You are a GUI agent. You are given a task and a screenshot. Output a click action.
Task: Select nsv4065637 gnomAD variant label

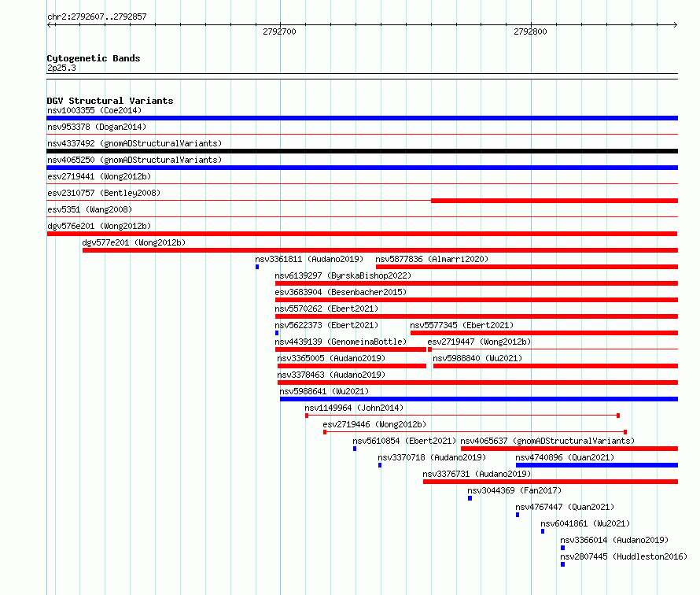point(547,441)
